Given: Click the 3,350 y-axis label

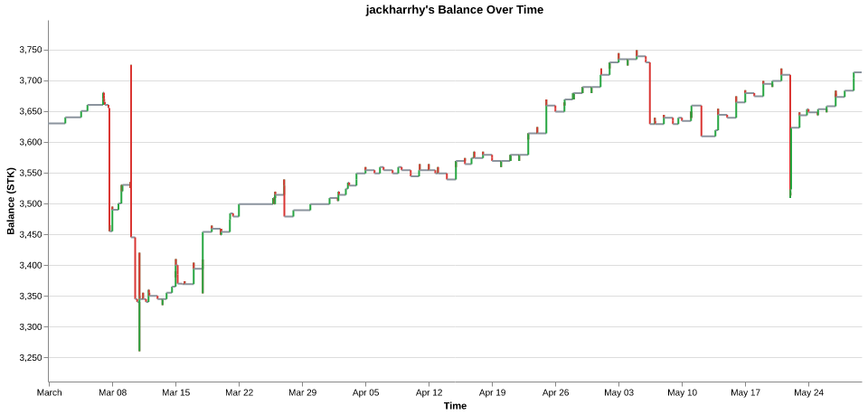Looking at the screenshot, I should click(x=31, y=297).
